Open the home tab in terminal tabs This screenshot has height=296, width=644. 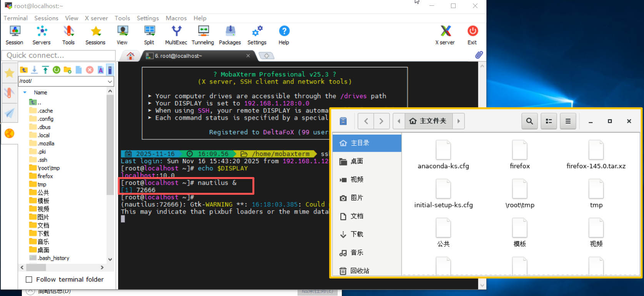[130, 56]
